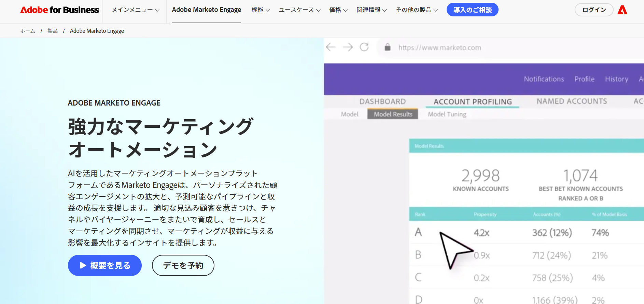The image size is (644, 304).
Task: Select the Model Results sub-tab
Action: (393, 114)
